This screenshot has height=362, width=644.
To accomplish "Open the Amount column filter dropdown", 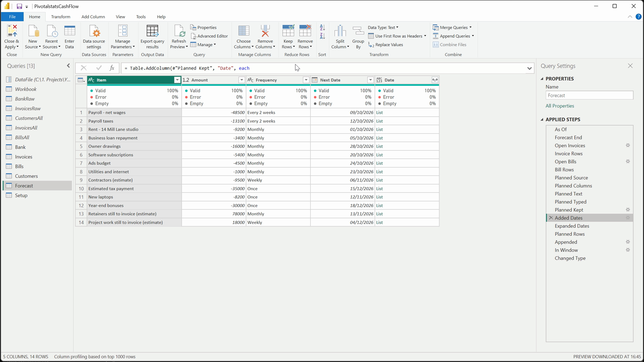I will pyautogui.click(x=242, y=80).
